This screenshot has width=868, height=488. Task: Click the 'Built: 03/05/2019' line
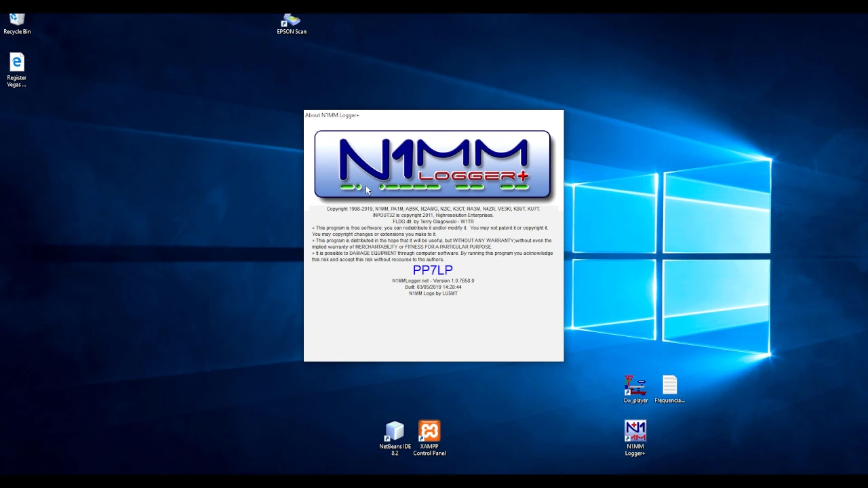pyautogui.click(x=433, y=287)
